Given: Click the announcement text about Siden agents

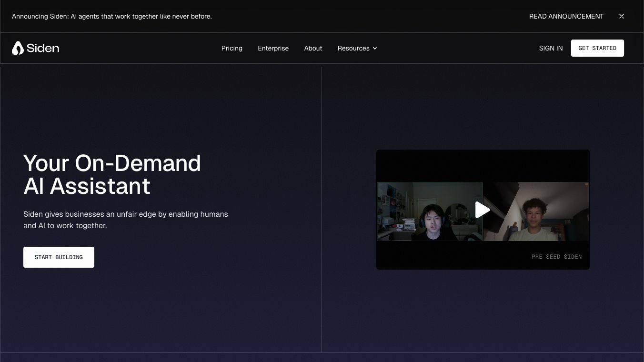Looking at the screenshot, I should pos(112,16).
